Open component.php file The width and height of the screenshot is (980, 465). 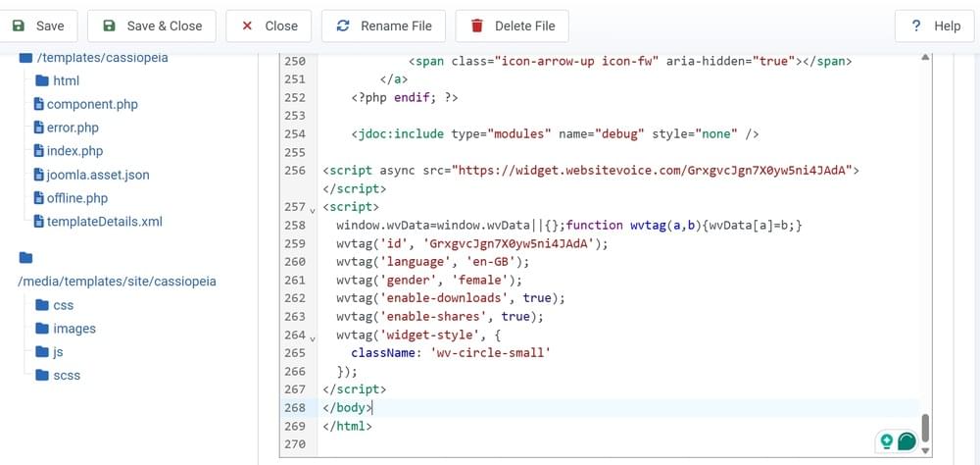pyautogui.click(x=92, y=105)
